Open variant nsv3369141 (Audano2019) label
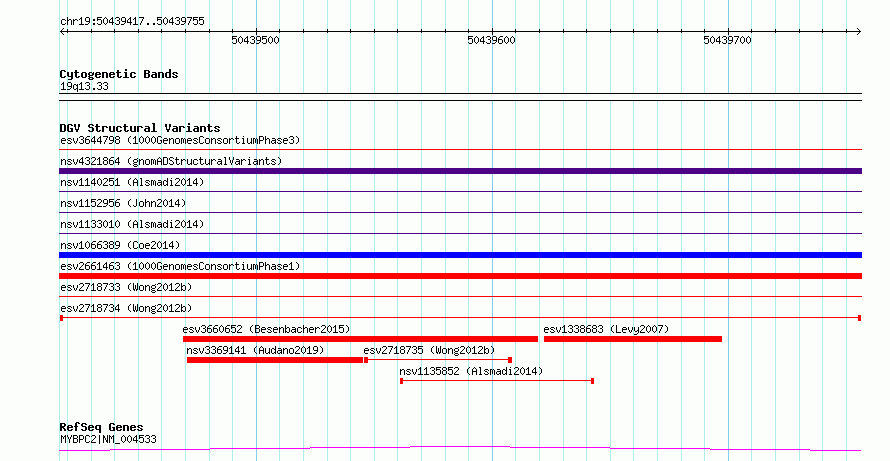Viewport: 890px width, 461px height. click(255, 350)
